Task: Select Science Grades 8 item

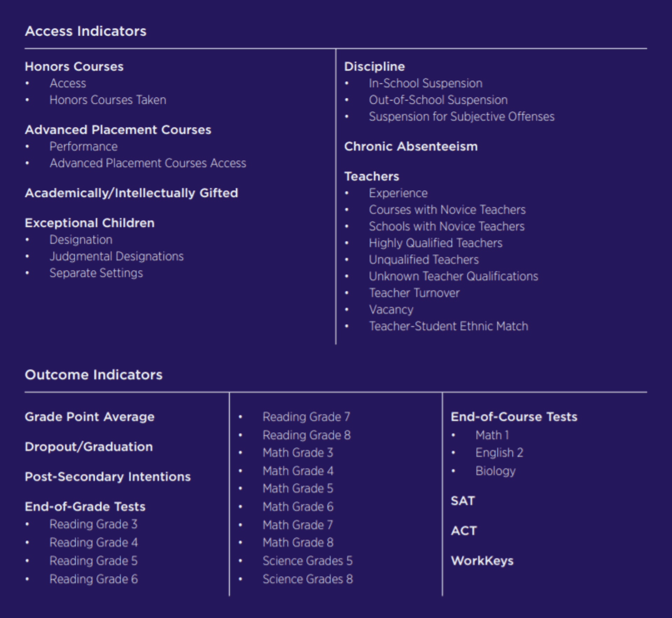Action: coord(307,579)
